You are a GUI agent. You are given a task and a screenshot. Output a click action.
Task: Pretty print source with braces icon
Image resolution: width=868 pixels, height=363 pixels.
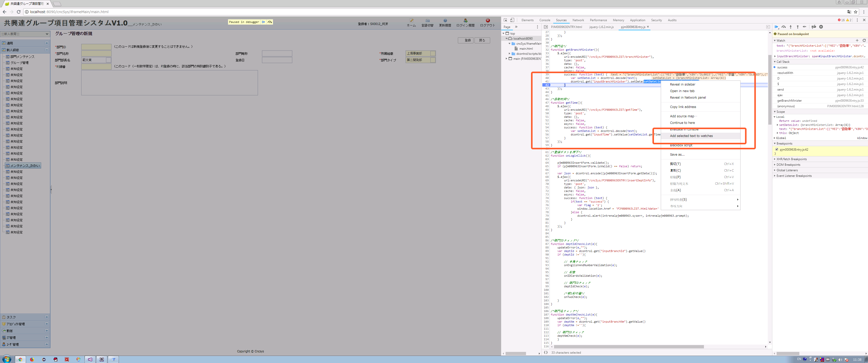[545, 353]
